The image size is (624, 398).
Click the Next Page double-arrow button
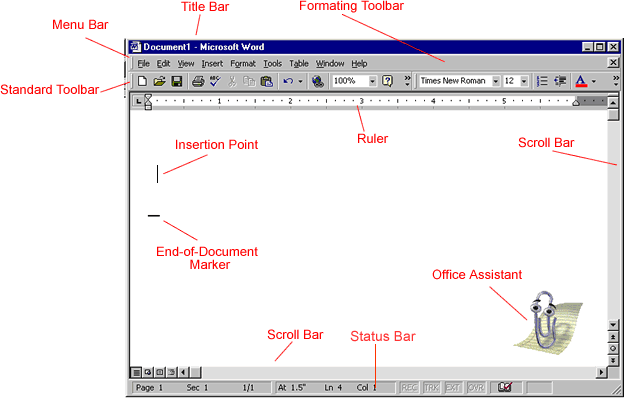tap(613, 360)
